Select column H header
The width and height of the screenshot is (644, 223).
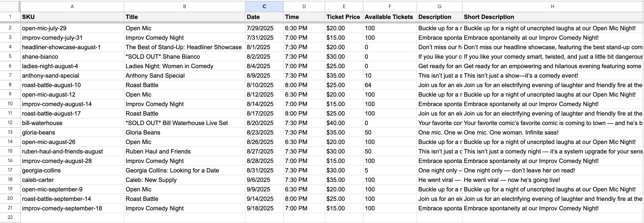(553, 7)
